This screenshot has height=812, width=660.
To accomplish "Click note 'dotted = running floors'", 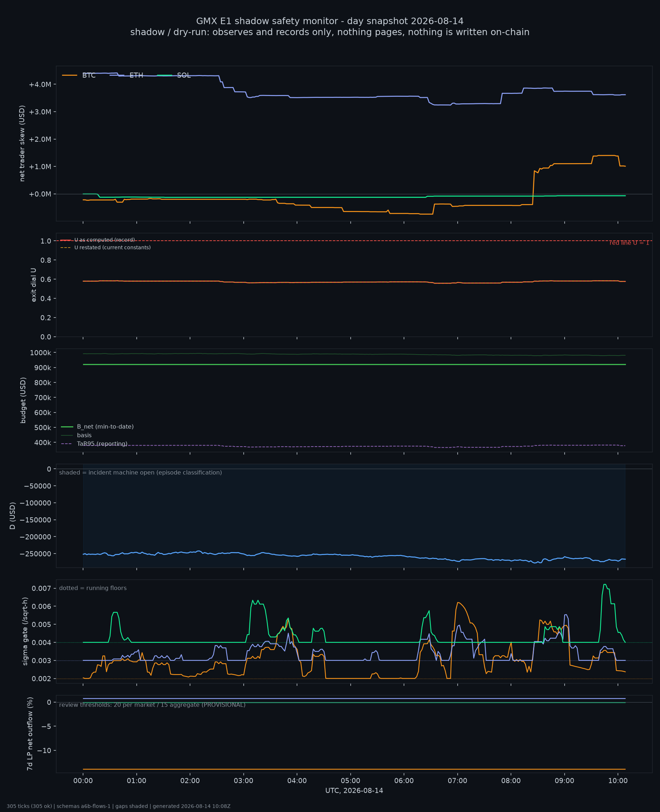I will pos(93,588).
